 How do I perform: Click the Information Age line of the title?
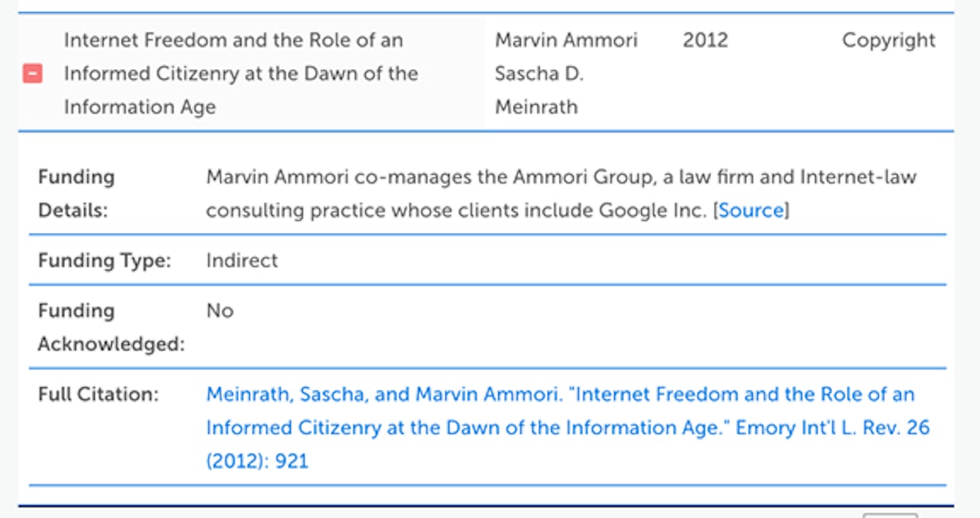click(x=140, y=107)
